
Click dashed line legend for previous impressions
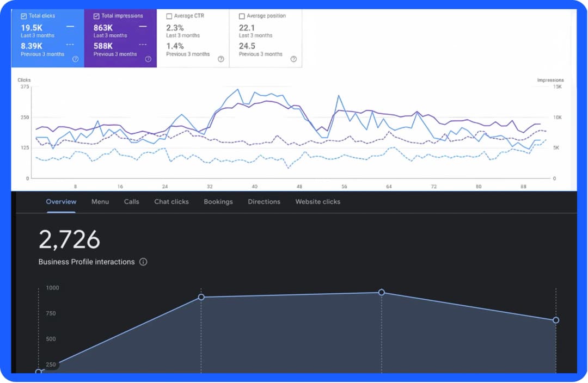[143, 45]
